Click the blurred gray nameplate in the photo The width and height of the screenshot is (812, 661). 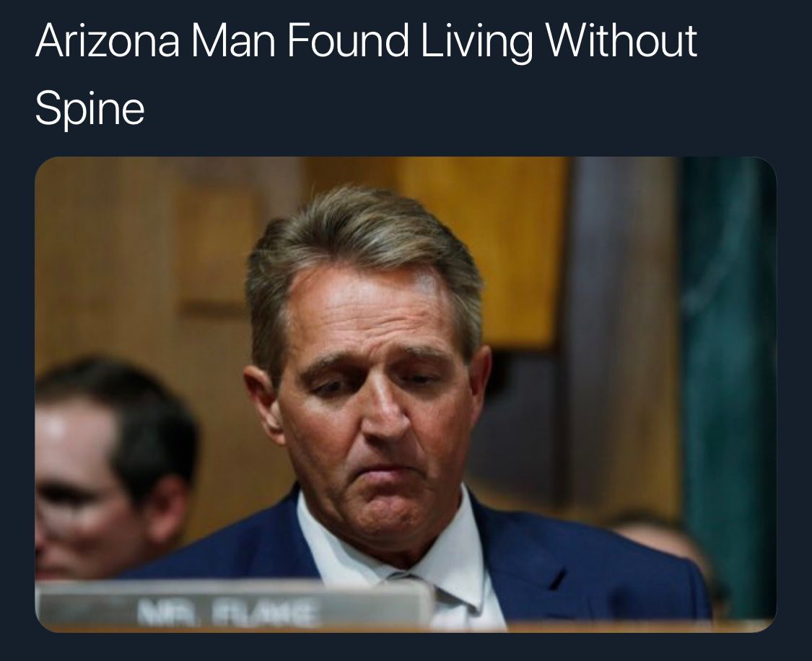click(233, 605)
